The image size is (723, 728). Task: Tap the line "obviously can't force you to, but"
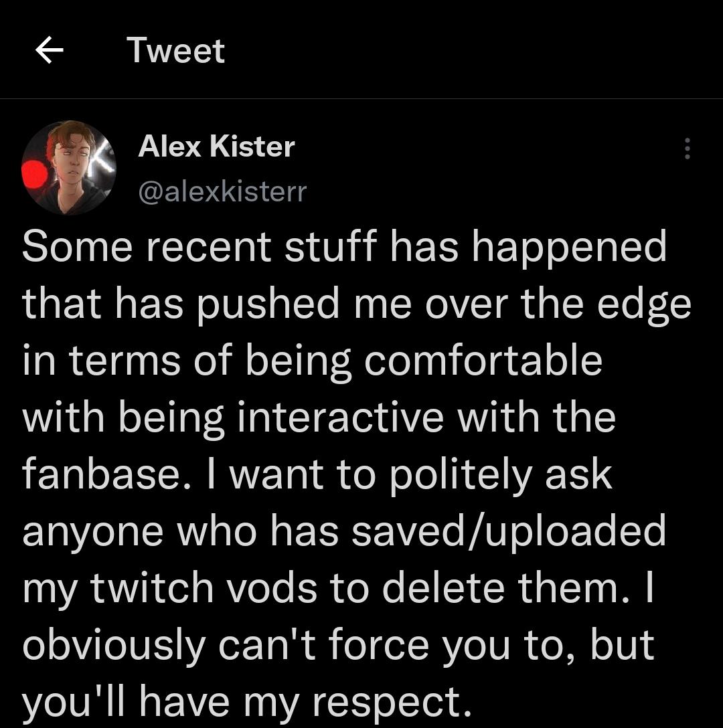click(338, 646)
